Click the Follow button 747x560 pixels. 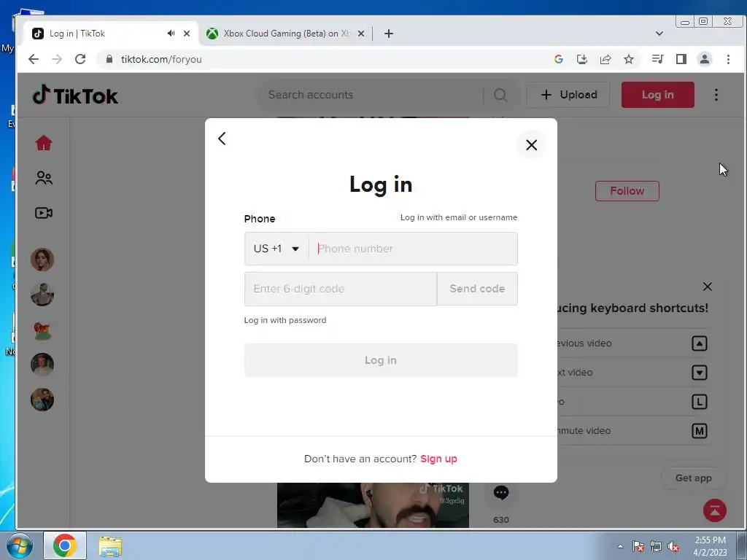click(627, 191)
